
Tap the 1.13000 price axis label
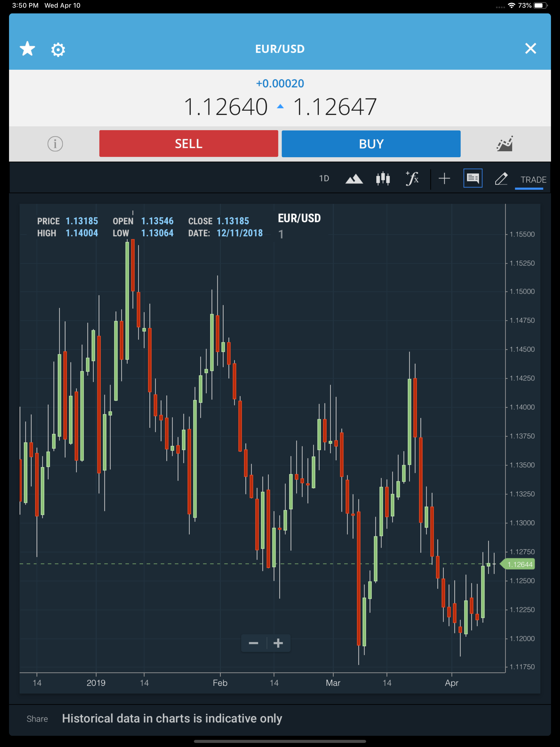[522, 523]
